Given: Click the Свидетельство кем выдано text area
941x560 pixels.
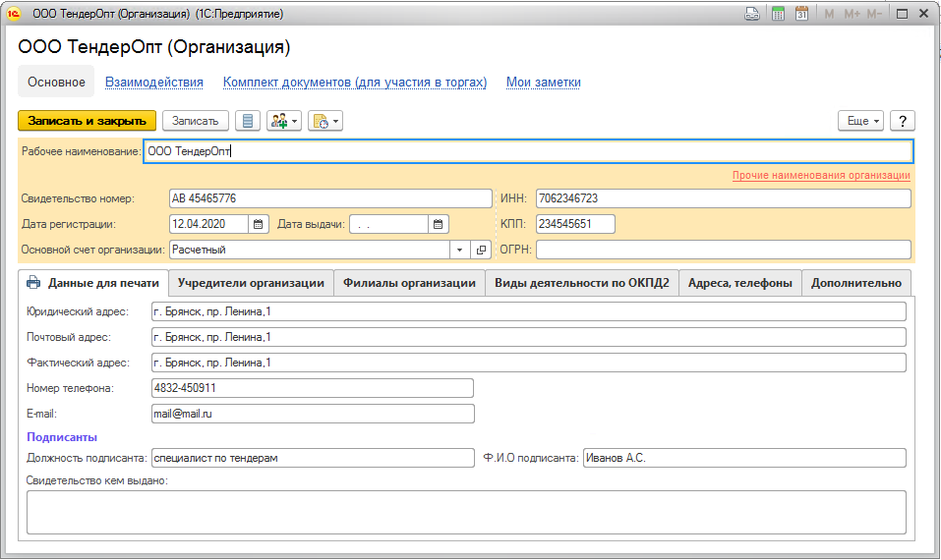Looking at the screenshot, I should point(466,513).
